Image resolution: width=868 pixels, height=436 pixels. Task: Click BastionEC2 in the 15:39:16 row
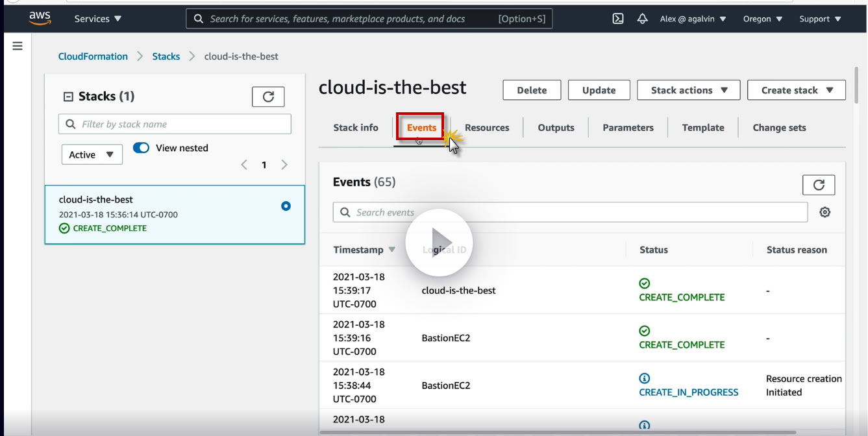coord(445,338)
